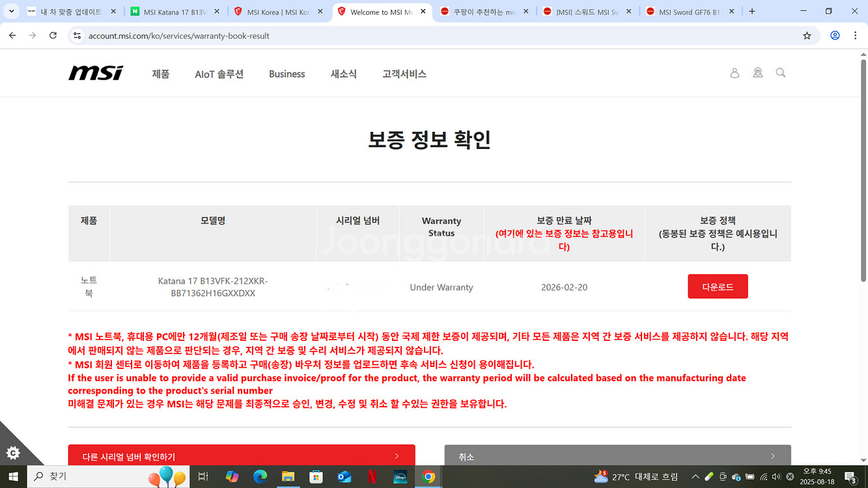Open File Explorer from the taskbar

tap(288, 477)
